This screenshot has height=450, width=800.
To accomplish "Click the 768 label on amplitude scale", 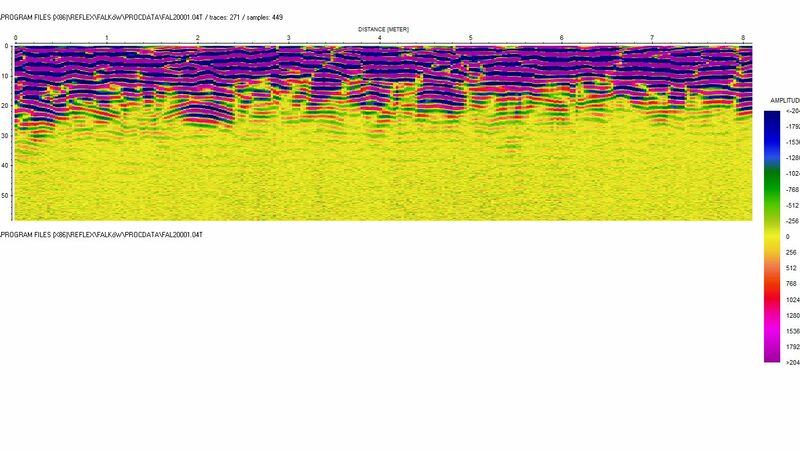I will pos(792,283).
